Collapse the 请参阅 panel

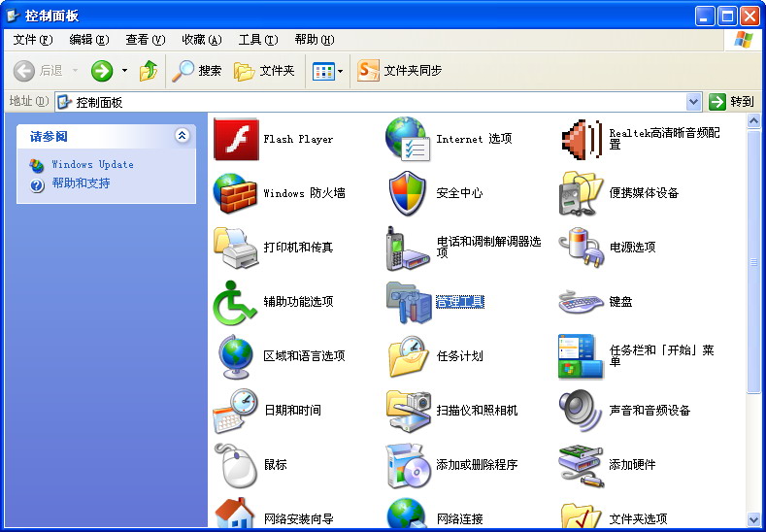pos(183,135)
